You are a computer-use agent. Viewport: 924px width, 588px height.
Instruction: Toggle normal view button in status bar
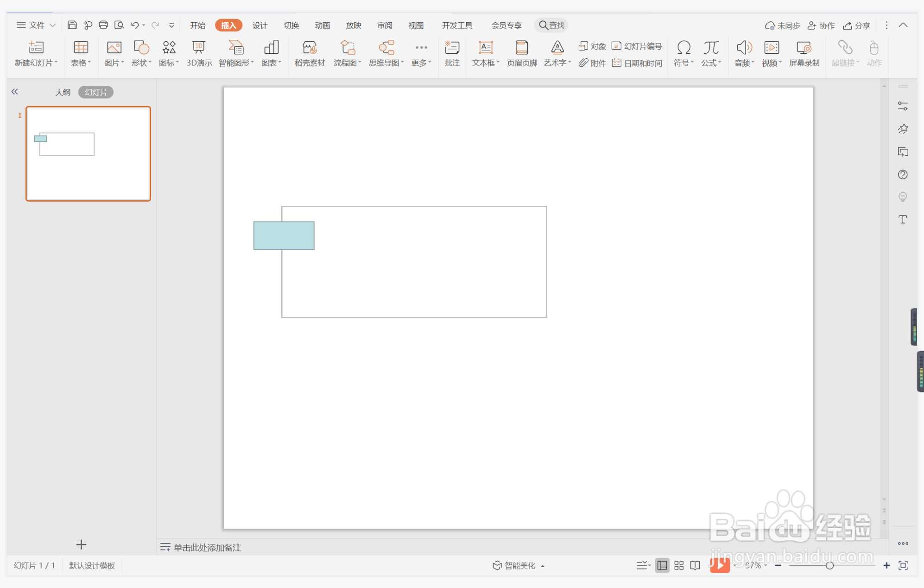(662, 565)
